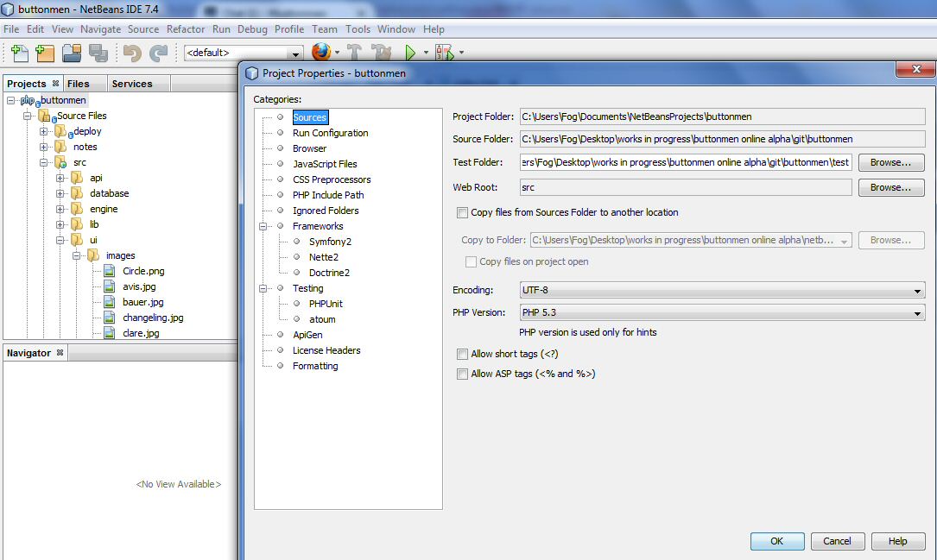
Task: Click the clare.jpg file icon
Action: [110, 332]
